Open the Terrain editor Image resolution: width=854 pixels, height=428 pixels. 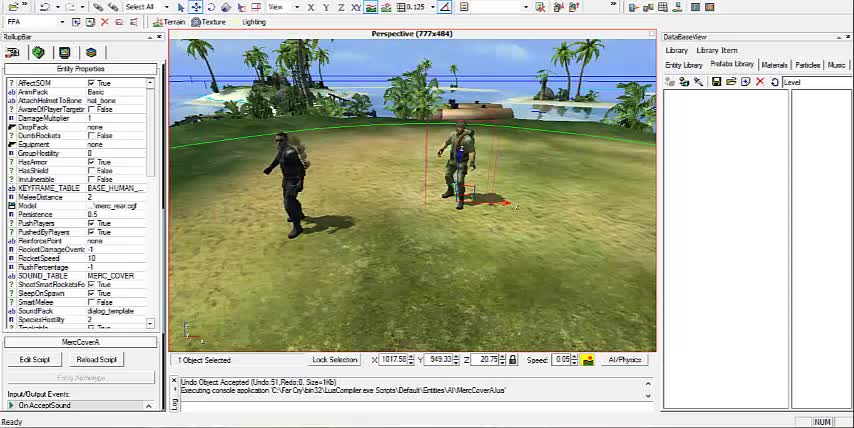[169, 22]
